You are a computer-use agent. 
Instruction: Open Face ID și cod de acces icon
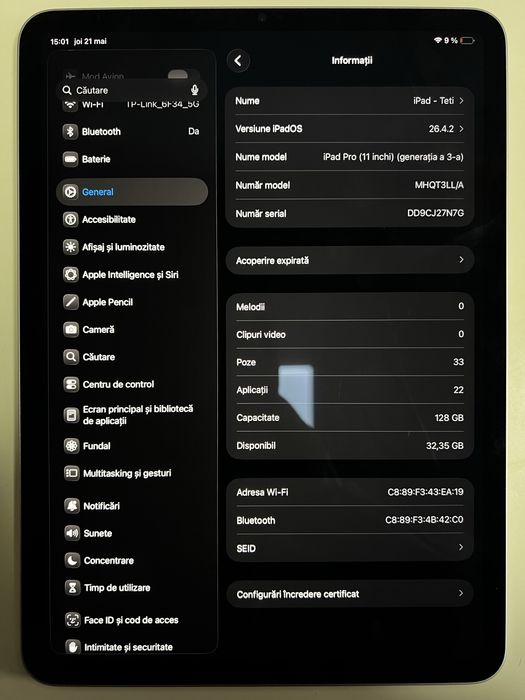click(x=73, y=620)
